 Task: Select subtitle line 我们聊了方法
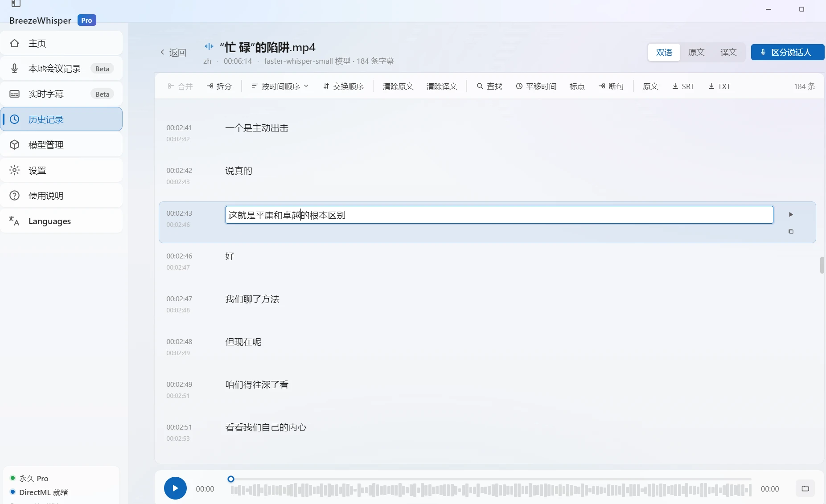tap(252, 299)
